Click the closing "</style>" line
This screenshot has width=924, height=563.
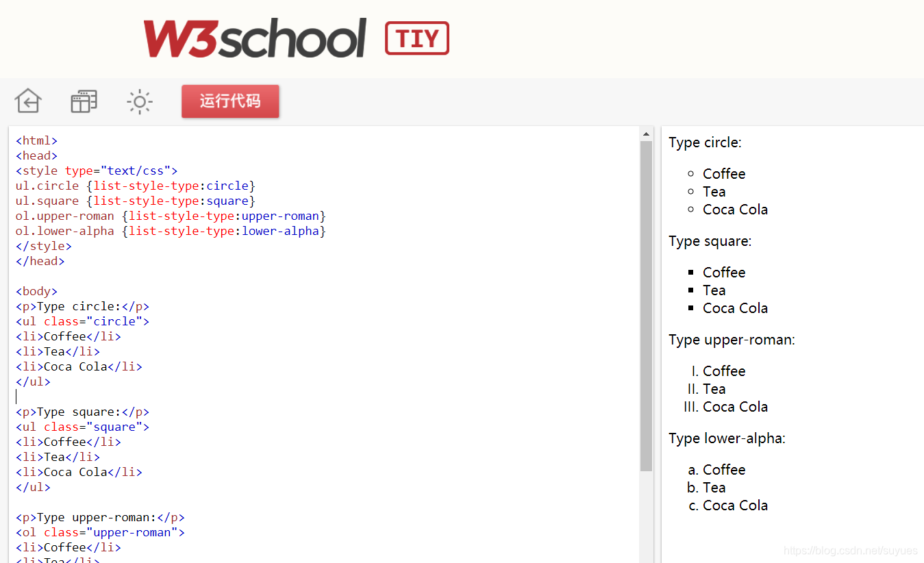44,246
